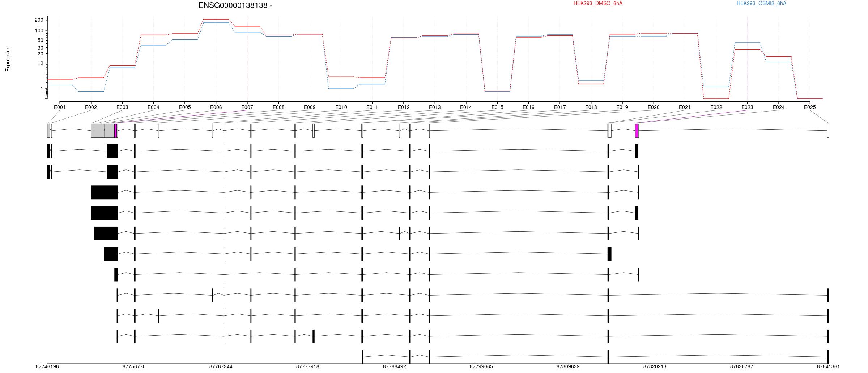
Task: Click the magenta exon bin near gene model end
Action: [x=637, y=131]
